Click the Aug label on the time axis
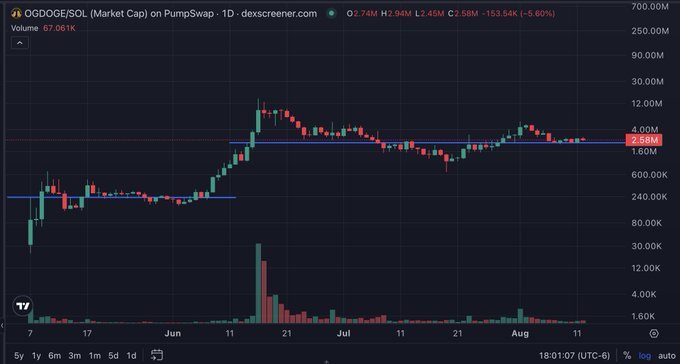Image resolution: width=680 pixels, height=364 pixels. click(x=520, y=333)
